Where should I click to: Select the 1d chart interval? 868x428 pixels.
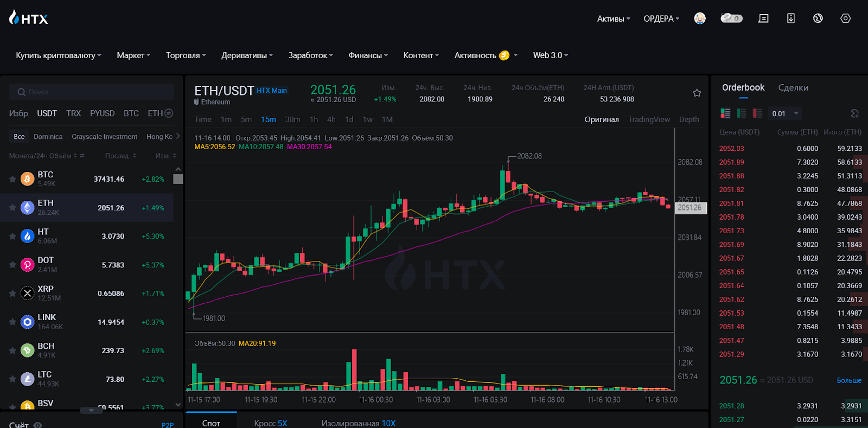coord(349,119)
